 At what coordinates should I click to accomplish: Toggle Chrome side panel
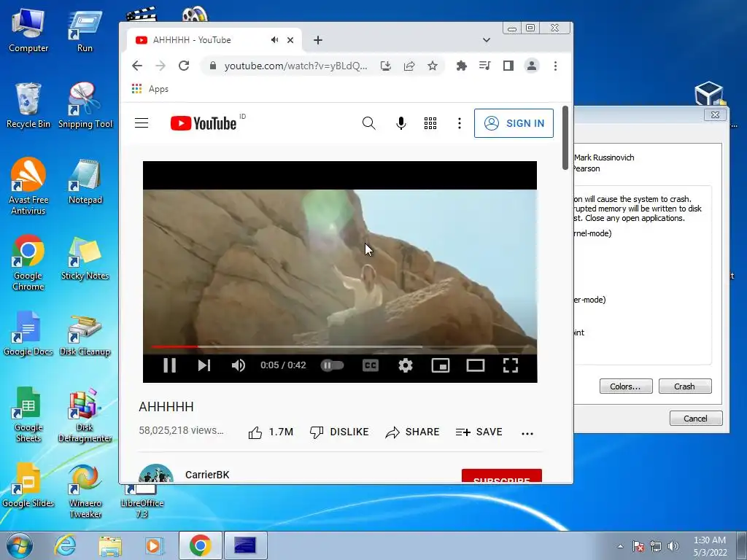pos(508,66)
